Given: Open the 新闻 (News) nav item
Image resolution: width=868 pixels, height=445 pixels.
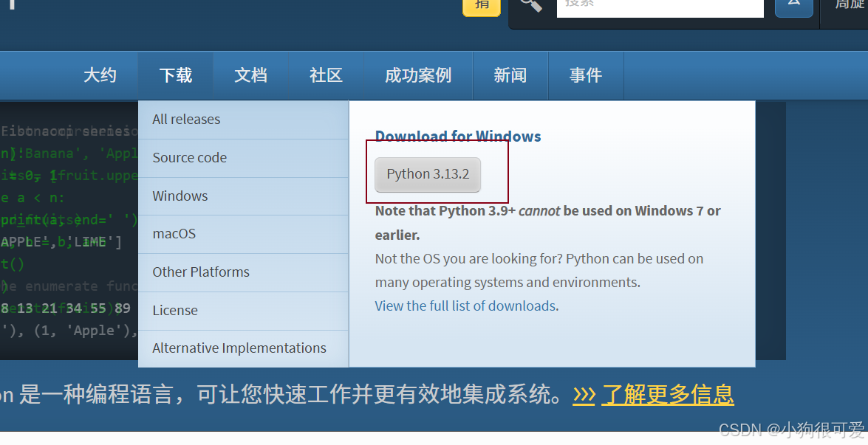Looking at the screenshot, I should coord(510,75).
